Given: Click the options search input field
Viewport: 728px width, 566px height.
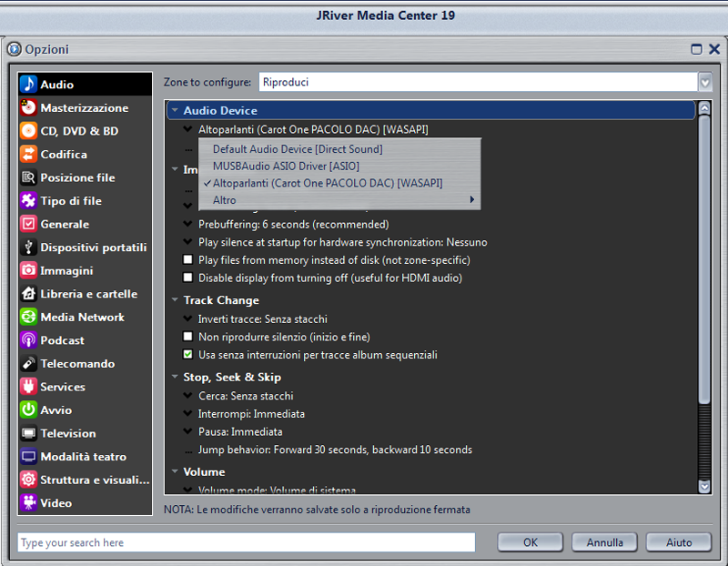Looking at the screenshot, I should pos(246,543).
